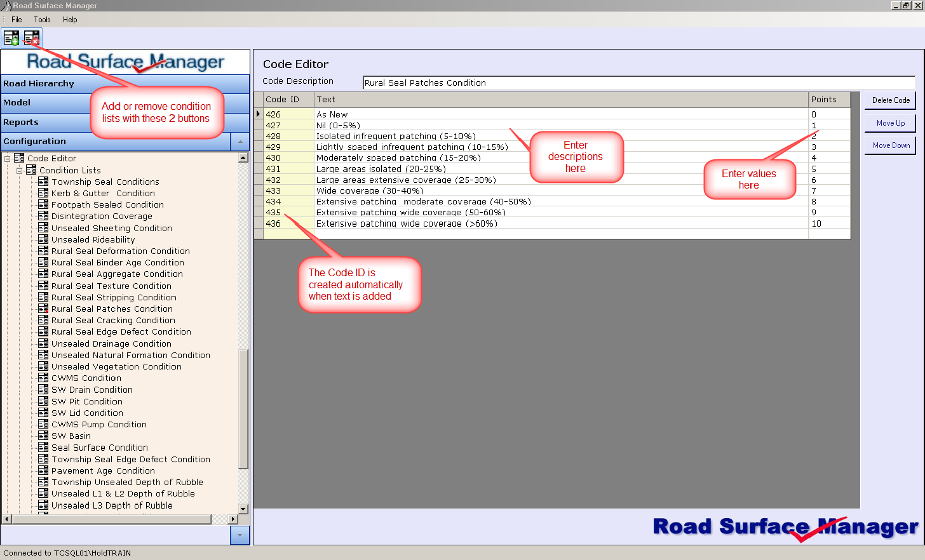Viewport: 925px width, 560px height.
Task: Click the Code ID column header
Action: [288, 100]
